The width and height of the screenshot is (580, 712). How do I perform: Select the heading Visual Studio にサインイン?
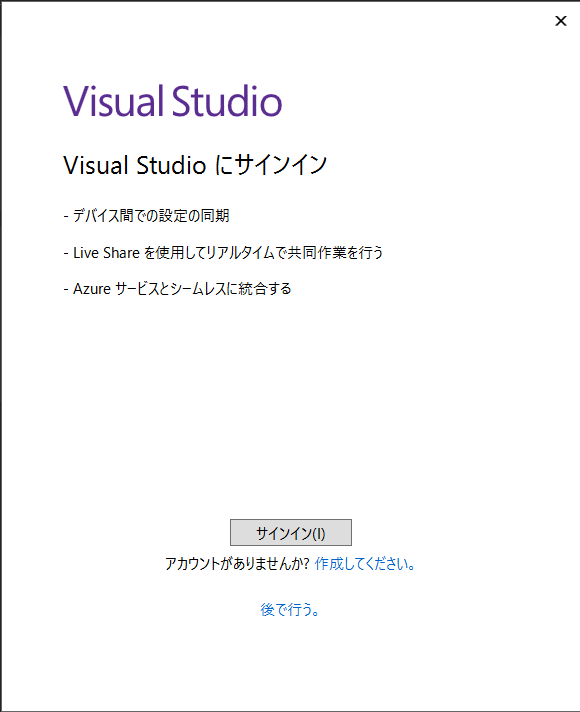pos(195,164)
